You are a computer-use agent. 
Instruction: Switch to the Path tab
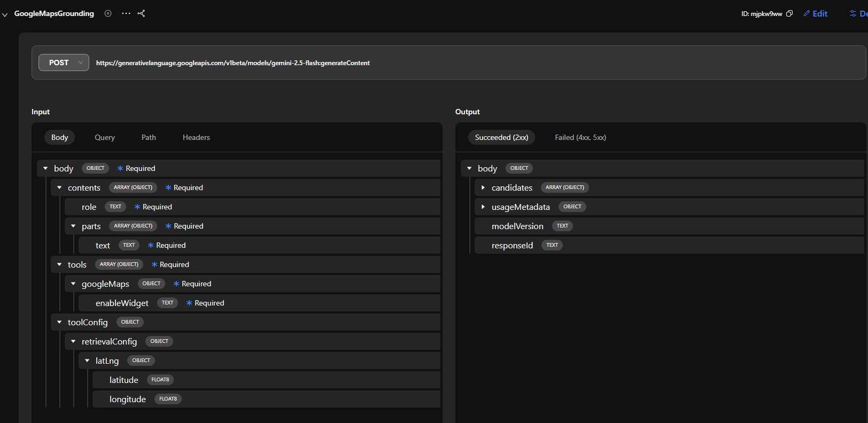pyautogui.click(x=149, y=137)
